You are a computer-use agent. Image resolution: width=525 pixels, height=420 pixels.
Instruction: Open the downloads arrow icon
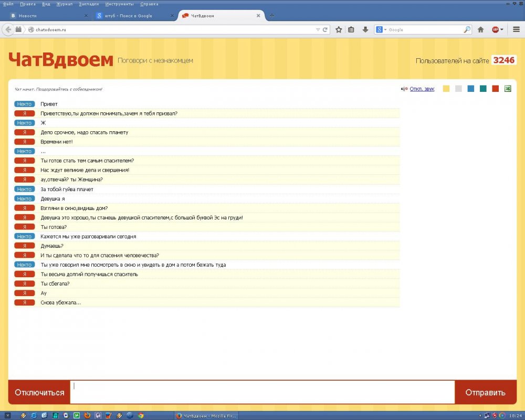click(x=365, y=30)
